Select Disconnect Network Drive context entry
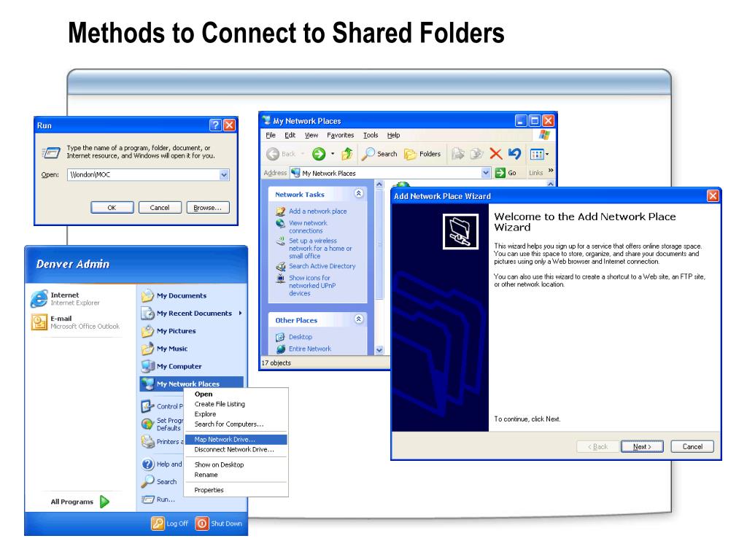This screenshot has height=560, width=747. 236,449
